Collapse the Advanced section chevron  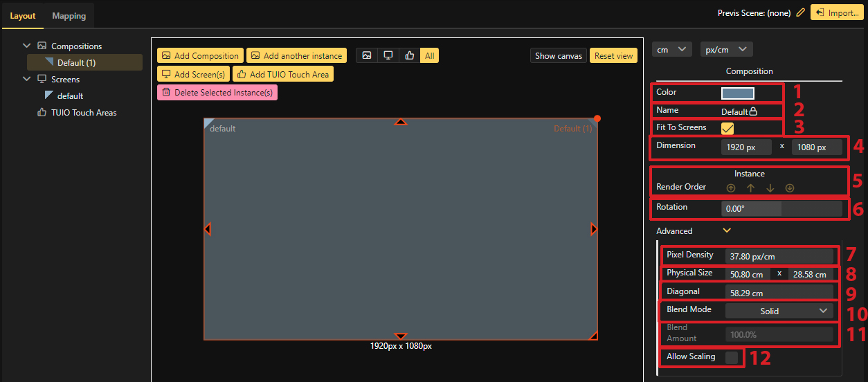pos(727,230)
